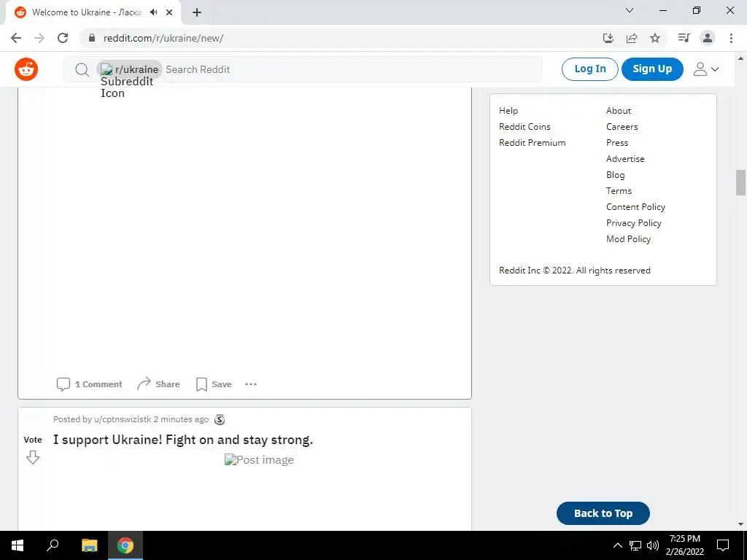Click the r/ukraine search scope chip
This screenshot has width=747, height=560.
coord(130,69)
